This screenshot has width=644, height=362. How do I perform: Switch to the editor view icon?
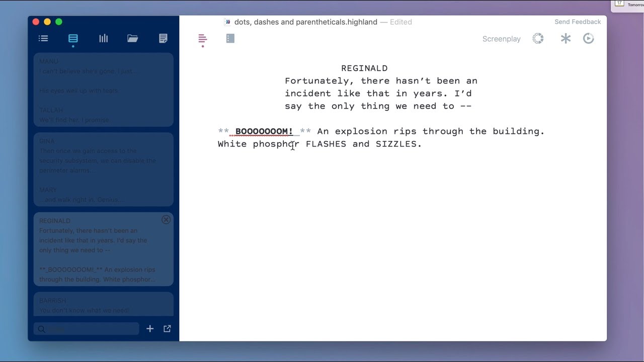point(203,38)
